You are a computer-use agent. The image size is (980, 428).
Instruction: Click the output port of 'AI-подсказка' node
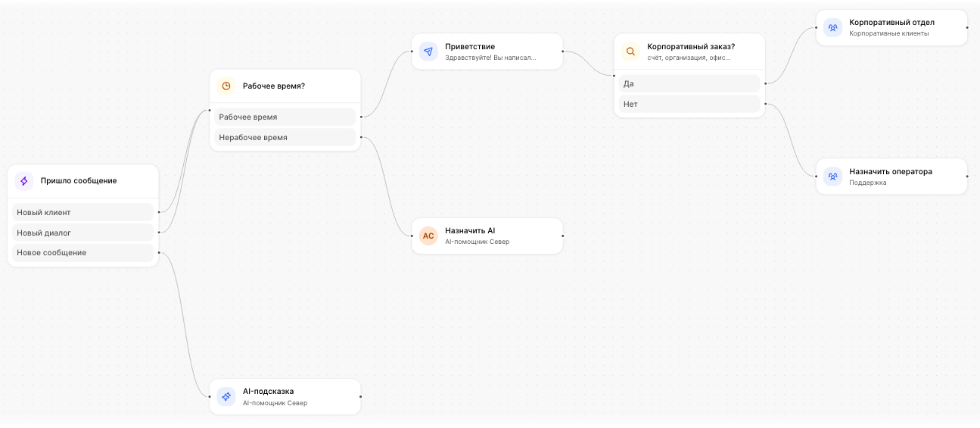(361, 396)
